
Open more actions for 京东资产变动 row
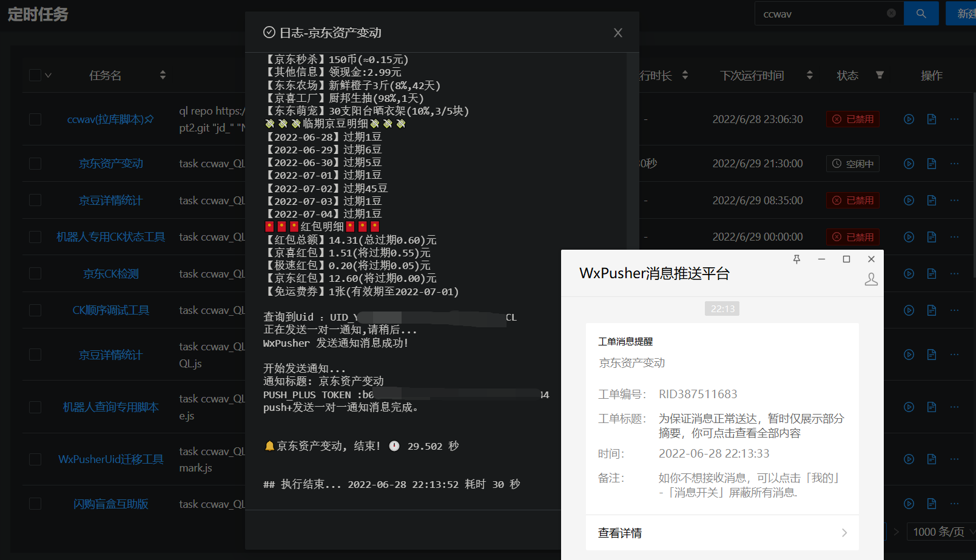click(954, 164)
